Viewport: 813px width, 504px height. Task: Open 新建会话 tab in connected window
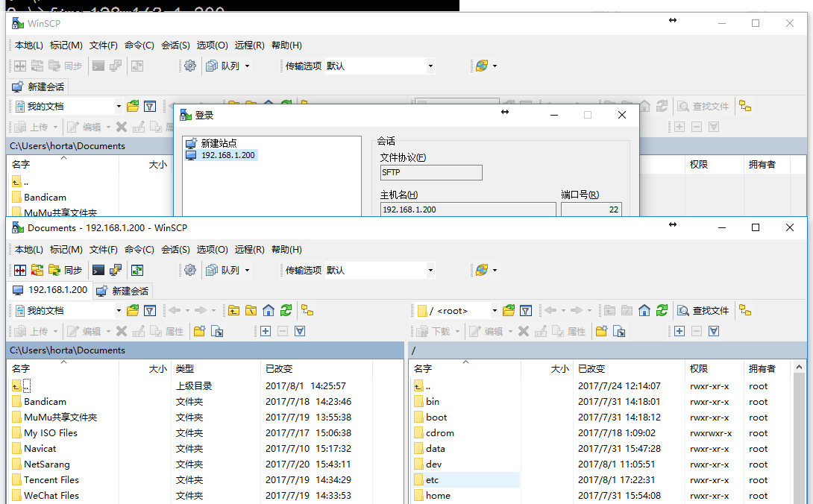click(123, 291)
